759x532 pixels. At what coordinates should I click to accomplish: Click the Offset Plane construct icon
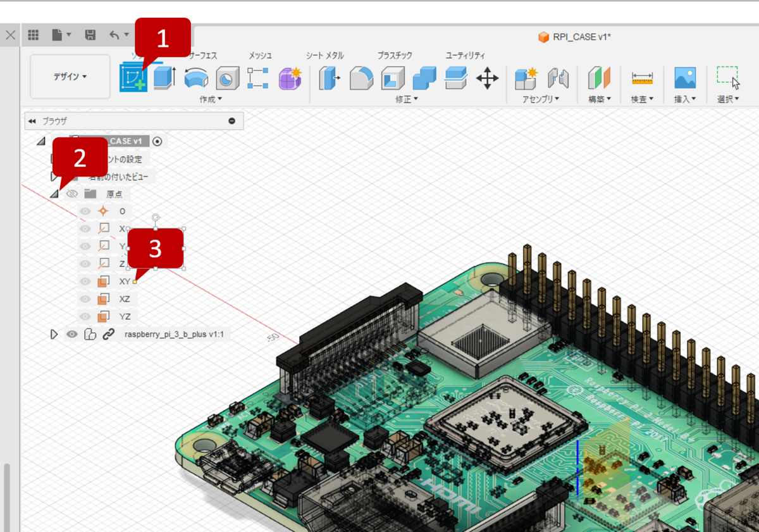click(599, 78)
